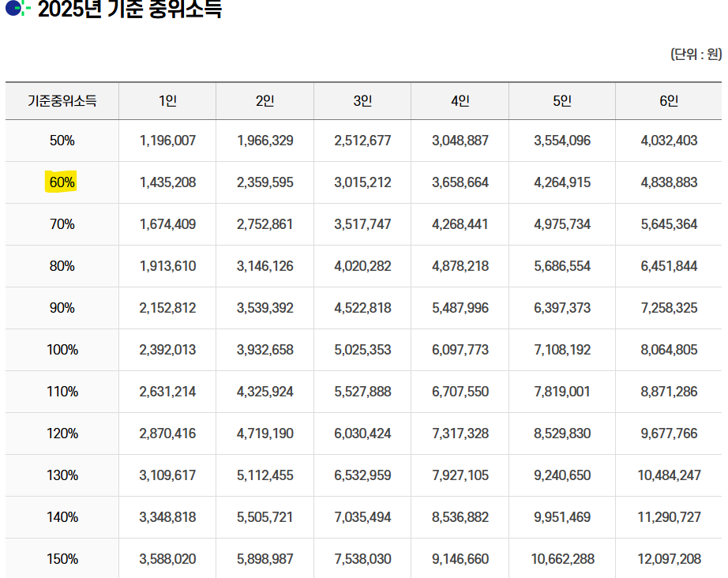
Task: Click the value 3,658,664
Action: click(460, 182)
